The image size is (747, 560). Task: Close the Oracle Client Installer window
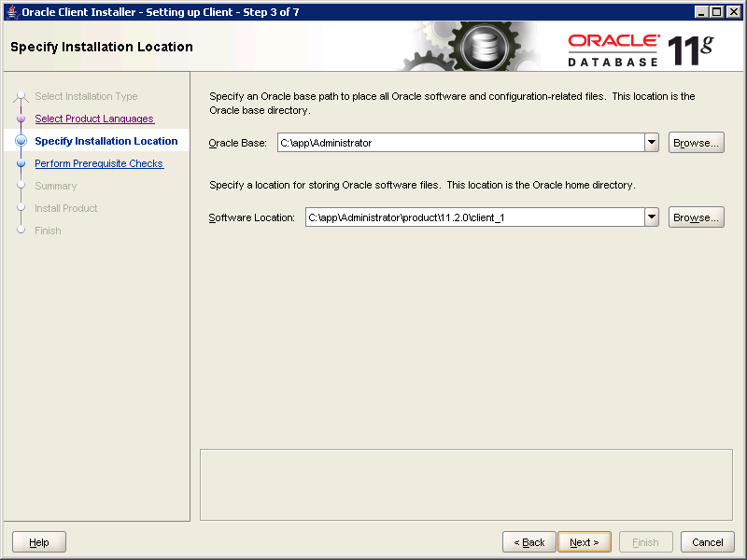point(733,12)
